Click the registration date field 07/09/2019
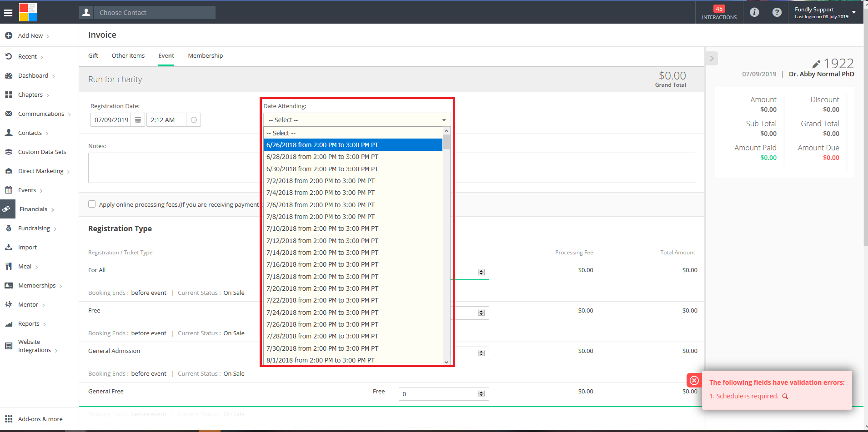Image resolution: width=868 pixels, height=432 pixels. [111, 120]
